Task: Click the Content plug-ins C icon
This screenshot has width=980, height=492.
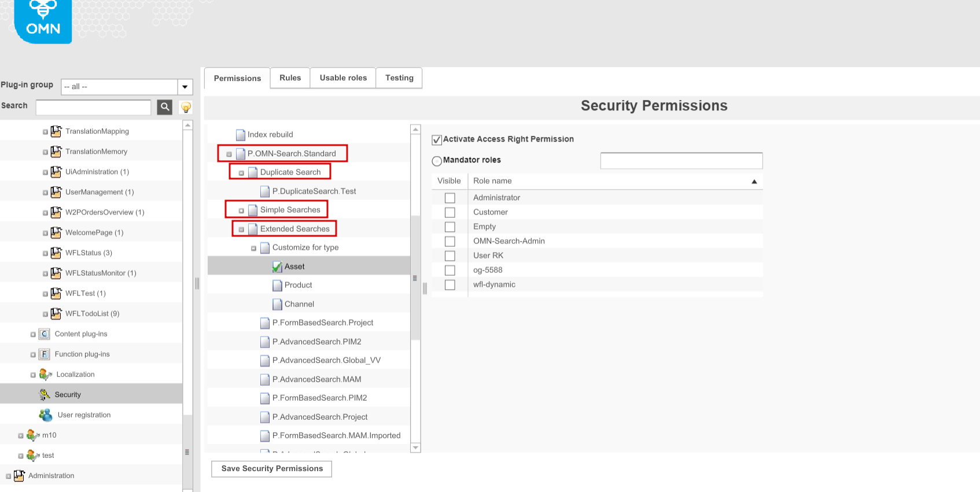Action: (45, 334)
